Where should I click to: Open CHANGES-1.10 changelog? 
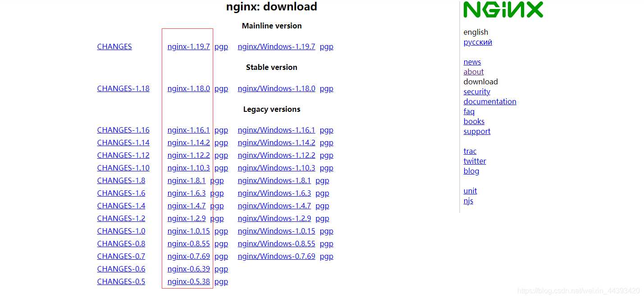pos(123,168)
